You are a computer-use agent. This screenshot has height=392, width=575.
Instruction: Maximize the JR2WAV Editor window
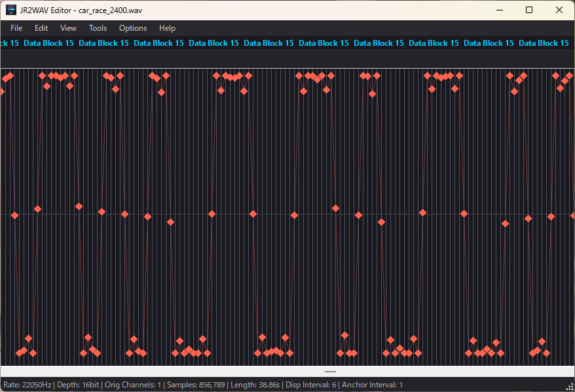coord(529,10)
